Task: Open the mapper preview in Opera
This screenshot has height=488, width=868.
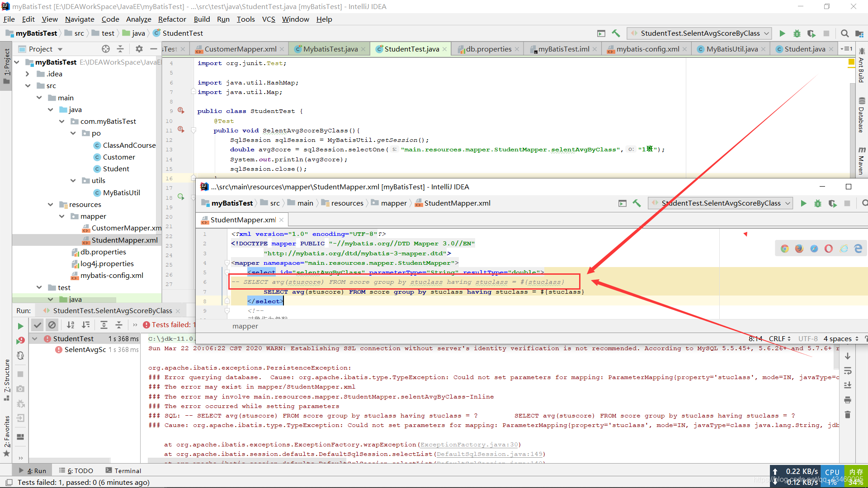Action: 829,249
